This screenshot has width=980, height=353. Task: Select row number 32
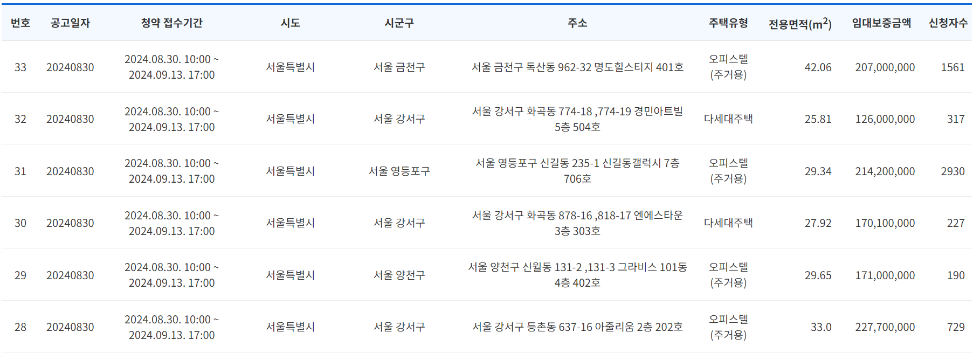point(20,119)
